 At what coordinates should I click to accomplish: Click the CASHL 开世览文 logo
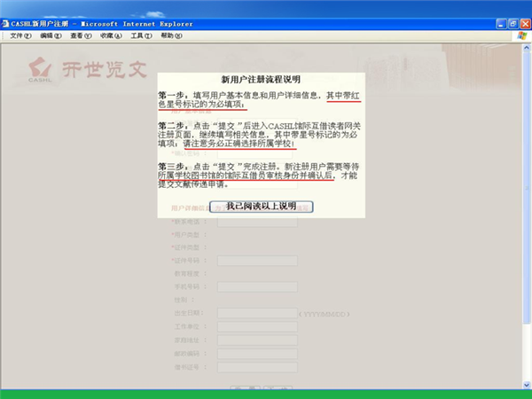tap(88, 70)
